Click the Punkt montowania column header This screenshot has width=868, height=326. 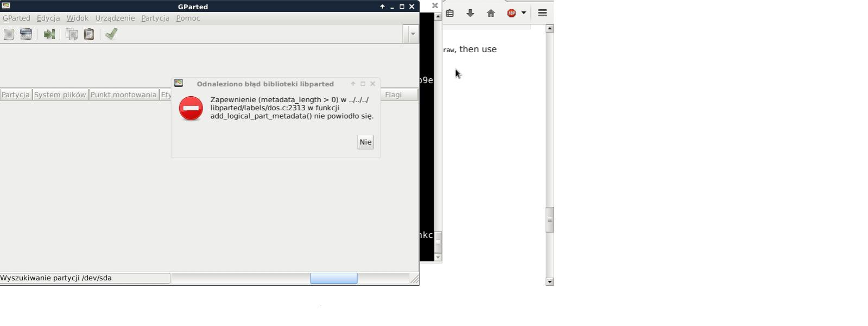point(124,95)
